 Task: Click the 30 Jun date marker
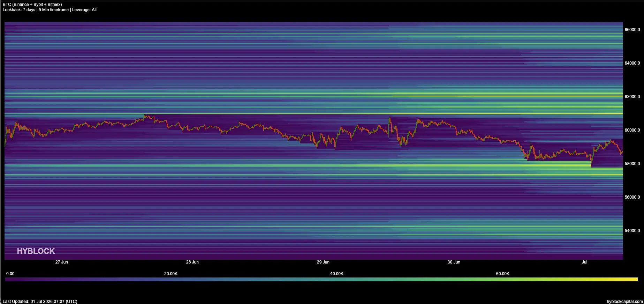454,262
